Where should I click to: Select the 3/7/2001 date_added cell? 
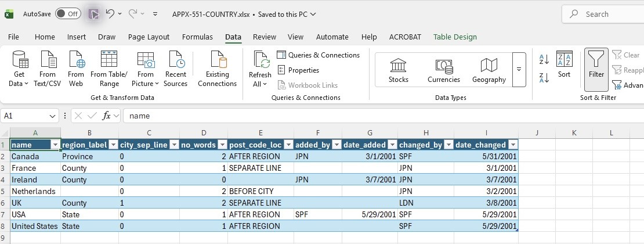[x=370, y=180]
